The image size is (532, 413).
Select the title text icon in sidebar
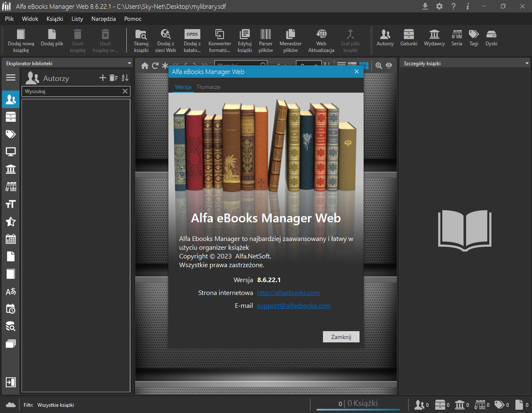point(10,204)
